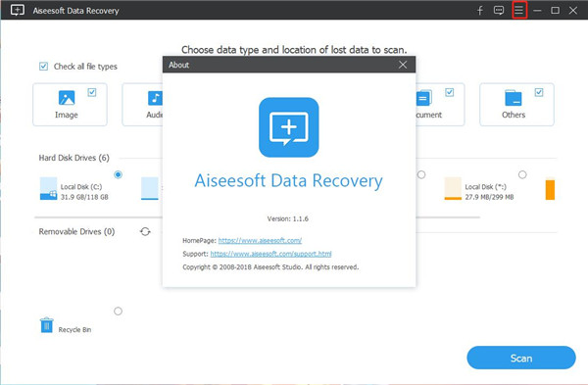Click the Others folder icon
Viewport: 588px width, 385px height.
point(513,98)
